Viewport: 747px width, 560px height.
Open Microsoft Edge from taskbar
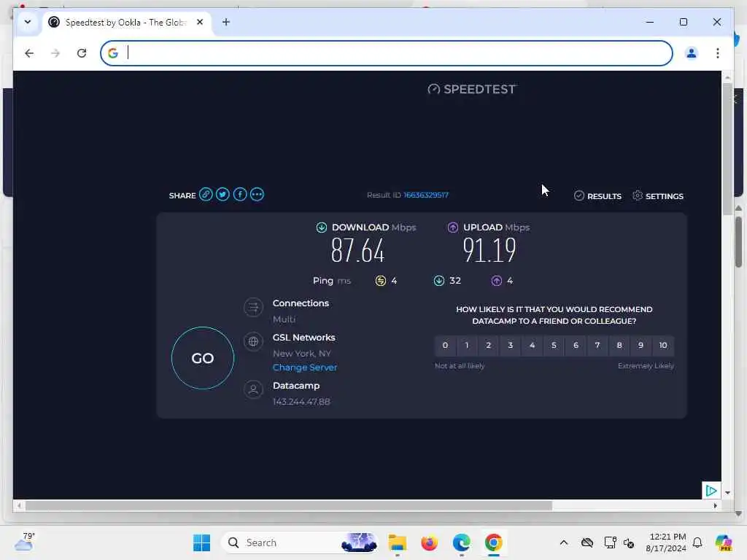(x=461, y=542)
